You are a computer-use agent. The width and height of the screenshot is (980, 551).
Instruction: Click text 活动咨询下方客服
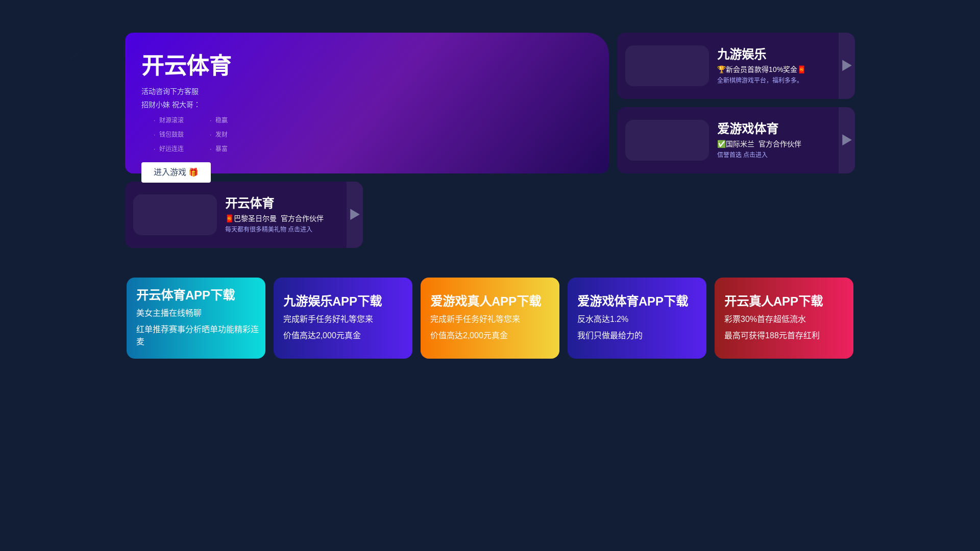170,91
